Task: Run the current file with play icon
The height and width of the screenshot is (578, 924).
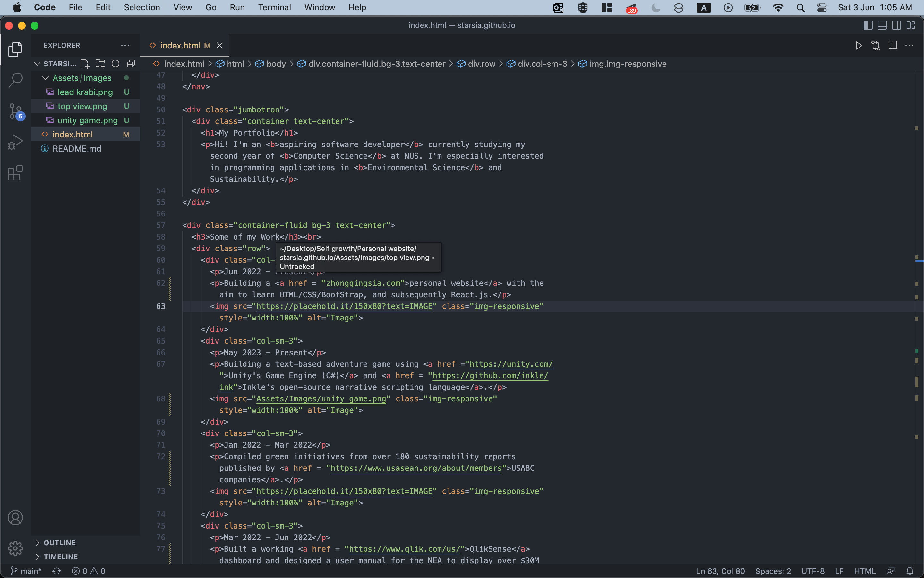Action: click(x=859, y=46)
